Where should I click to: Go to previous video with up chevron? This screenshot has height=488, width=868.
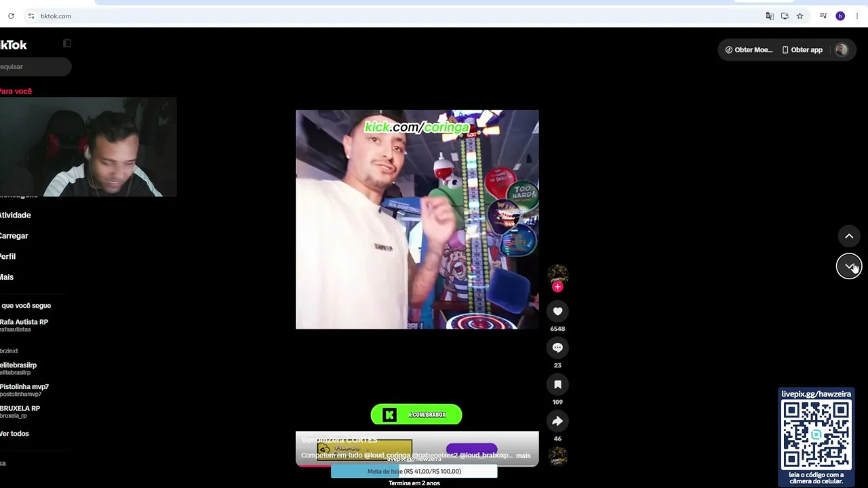coord(849,236)
